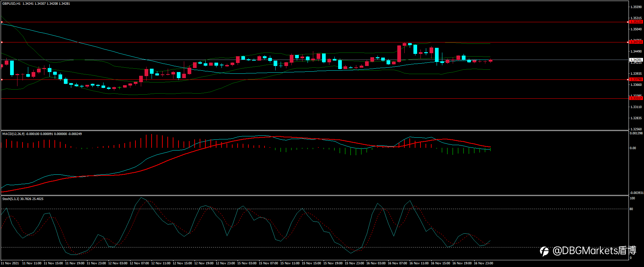
Task: Select the left handle of the top horizontal line
Action: pyautogui.click(x=2, y=22)
